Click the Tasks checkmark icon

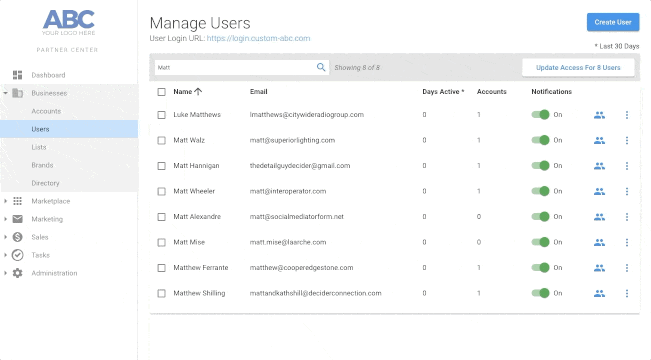point(17,255)
